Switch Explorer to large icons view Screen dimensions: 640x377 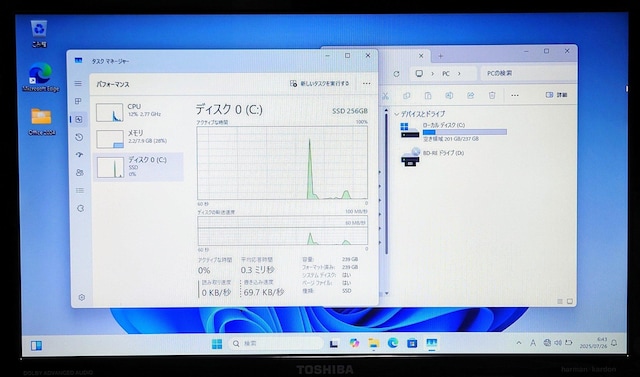tap(570, 302)
